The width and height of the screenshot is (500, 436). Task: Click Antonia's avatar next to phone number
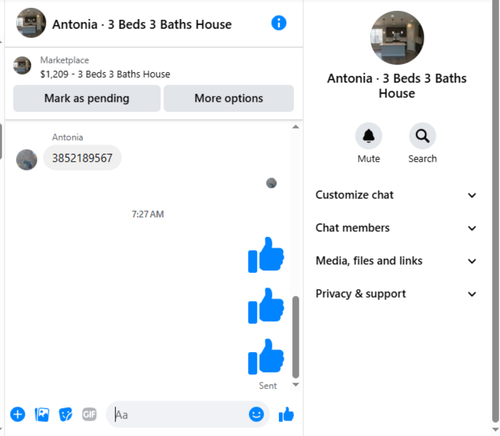(x=27, y=159)
